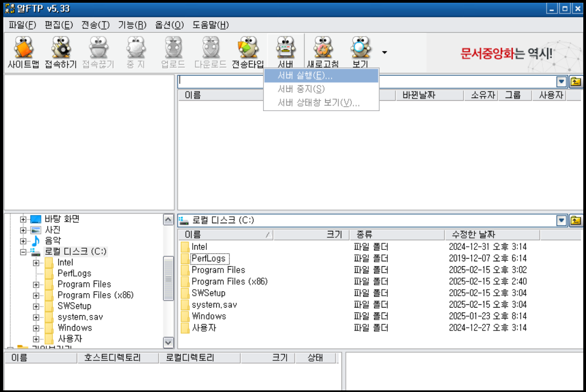
Task: Click folder icon of Intel in file list
Action: tap(185, 247)
